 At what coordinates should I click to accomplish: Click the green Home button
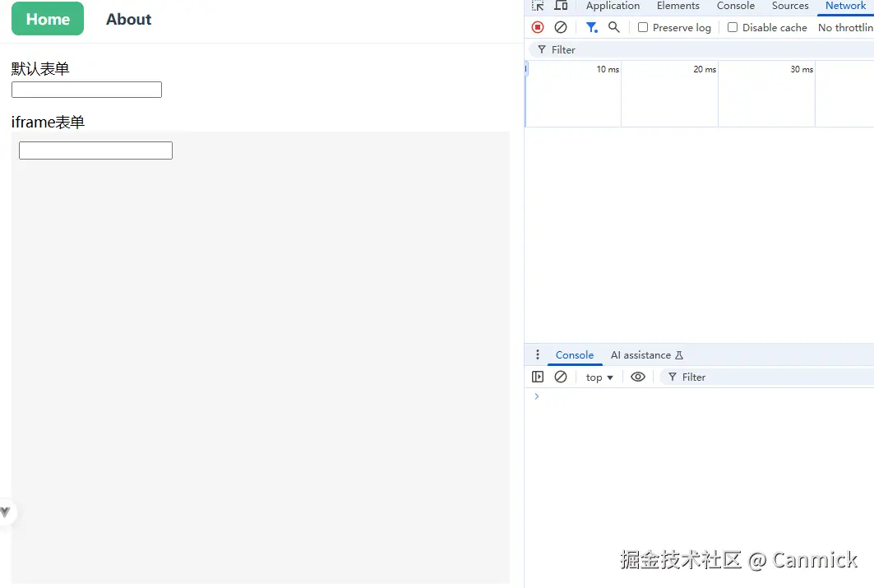coord(47,18)
